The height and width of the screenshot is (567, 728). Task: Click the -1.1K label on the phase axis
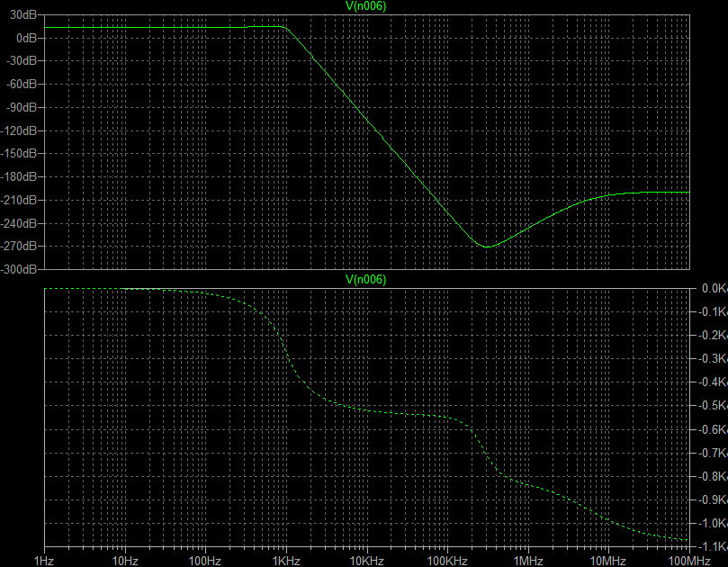click(712, 546)
